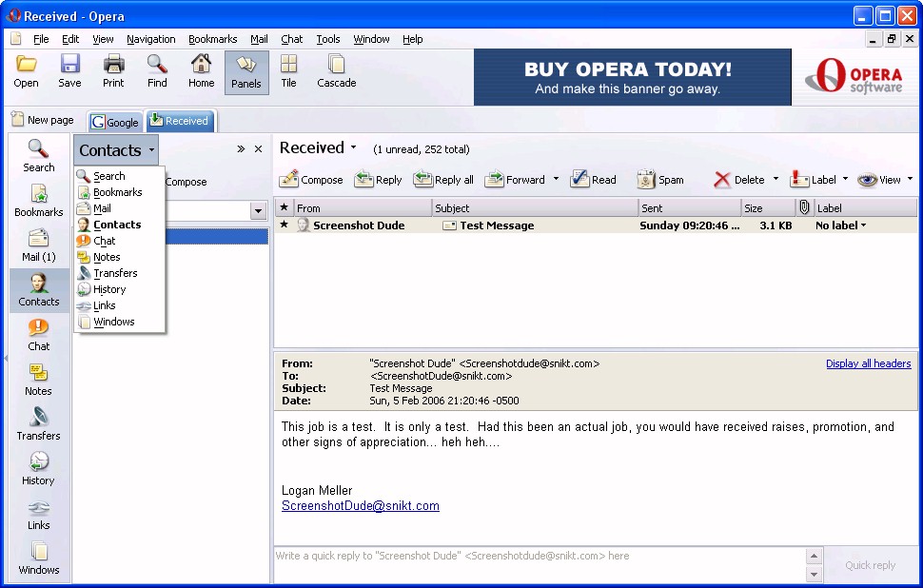Expand the No label dropdown
Image resolution: width=923 pixels, height=588 pixels.
pyautogui.click(x=863, y=225)
